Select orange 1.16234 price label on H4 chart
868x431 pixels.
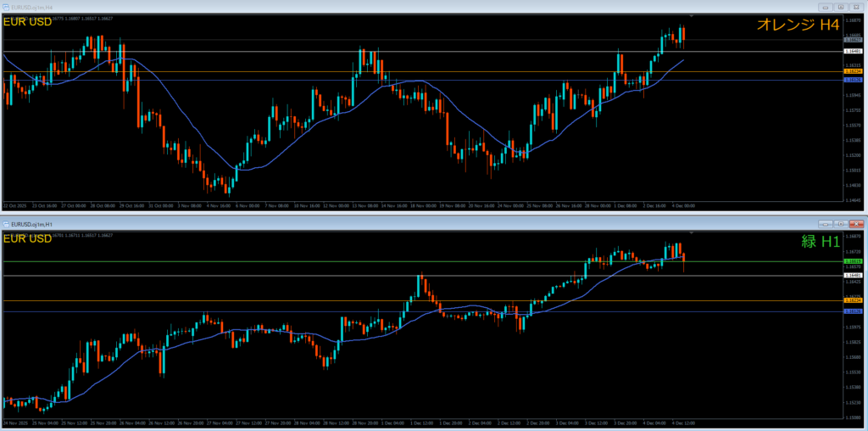click(x=853, y=72)
